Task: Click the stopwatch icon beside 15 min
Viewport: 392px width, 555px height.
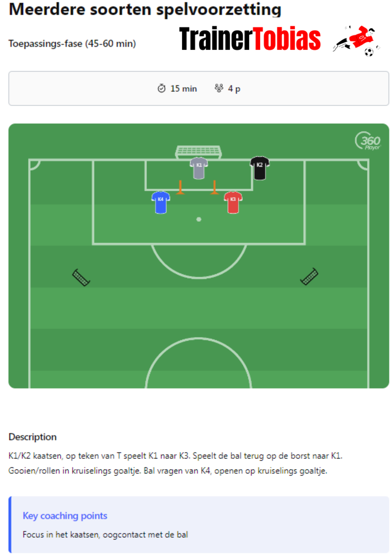Action: 161,88
